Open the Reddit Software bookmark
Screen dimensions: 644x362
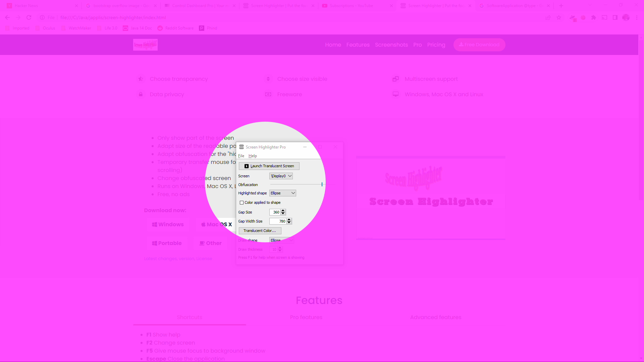click(x=175, y=28)
